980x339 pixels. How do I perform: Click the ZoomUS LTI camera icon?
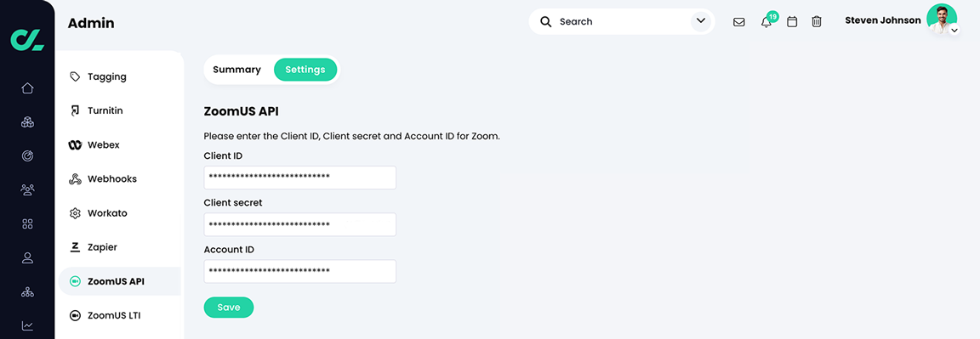[75, 315]
